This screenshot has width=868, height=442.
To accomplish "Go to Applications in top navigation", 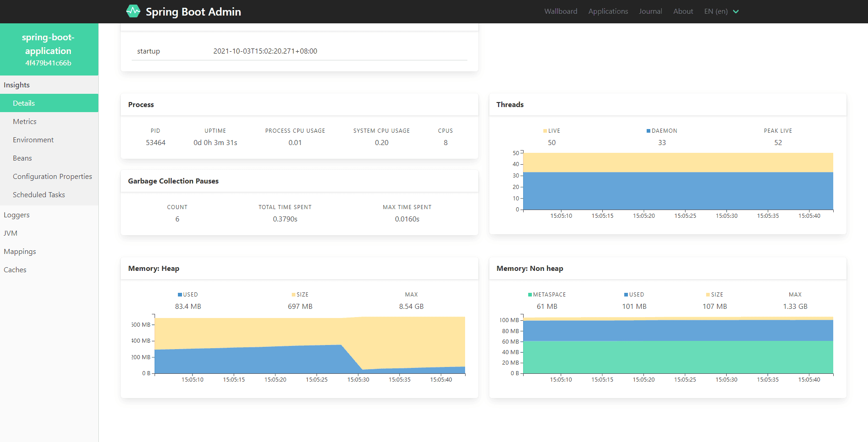I will click(x=608, y=11).
